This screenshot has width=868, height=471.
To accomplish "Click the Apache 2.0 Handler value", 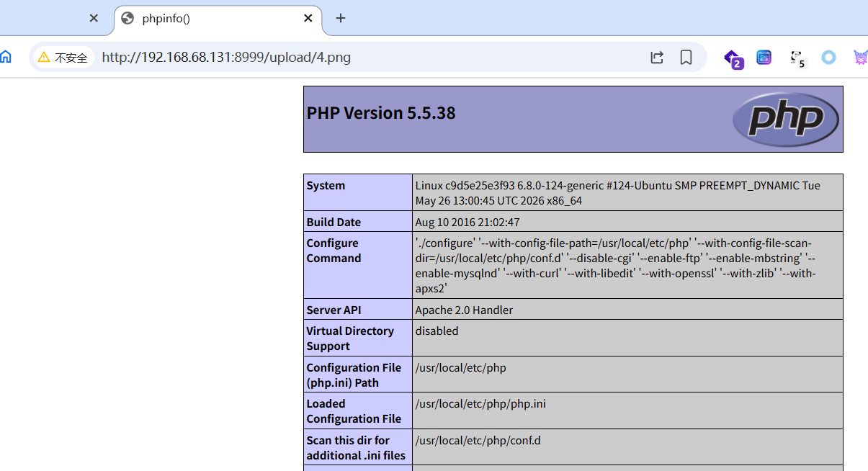I will [x=464, y=310].
